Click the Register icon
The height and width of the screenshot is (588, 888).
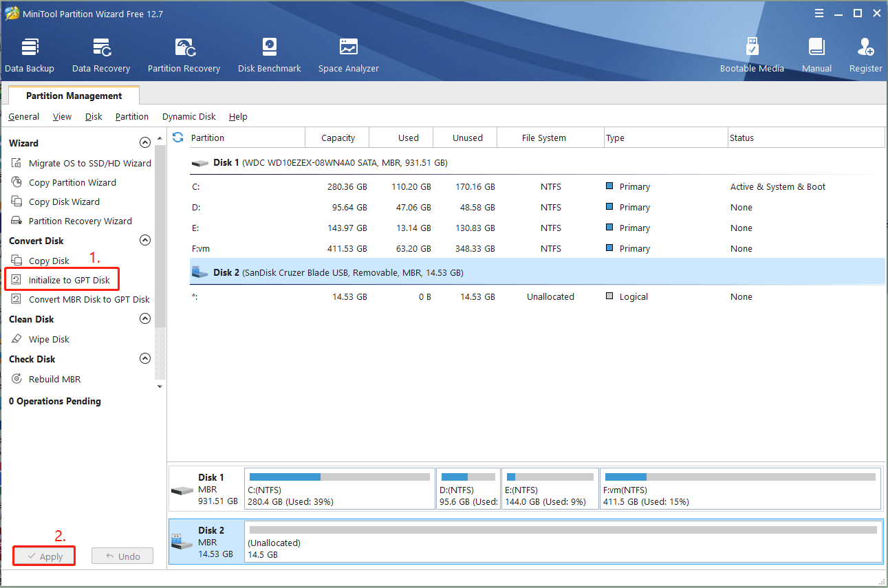865,54
